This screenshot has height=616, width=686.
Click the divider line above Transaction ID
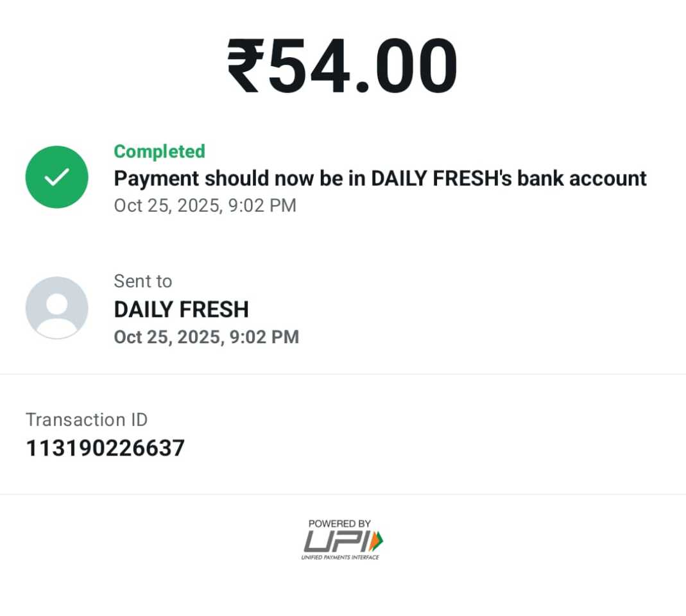coord(343,374)
